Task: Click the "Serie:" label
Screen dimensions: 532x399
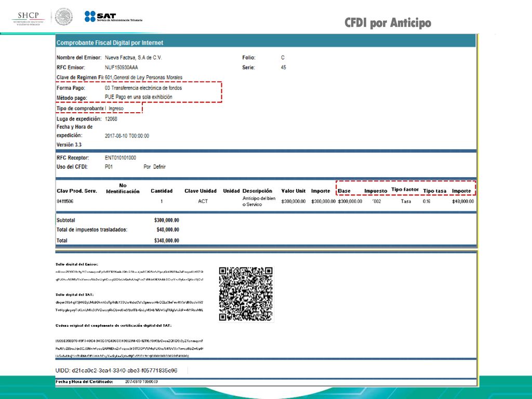Action: click(248, 68)
